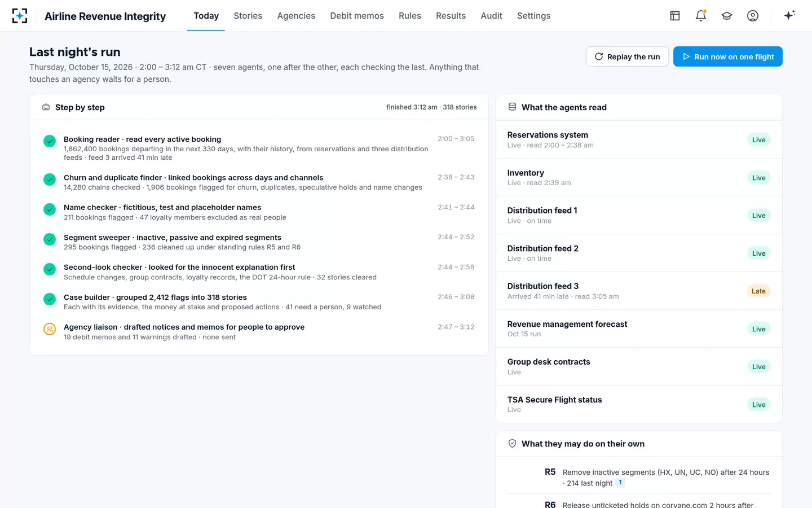Click the Airline Revenue Integrity logo icon
The height and width of the screenshot is (508, 812).
(x=20, y=16)
